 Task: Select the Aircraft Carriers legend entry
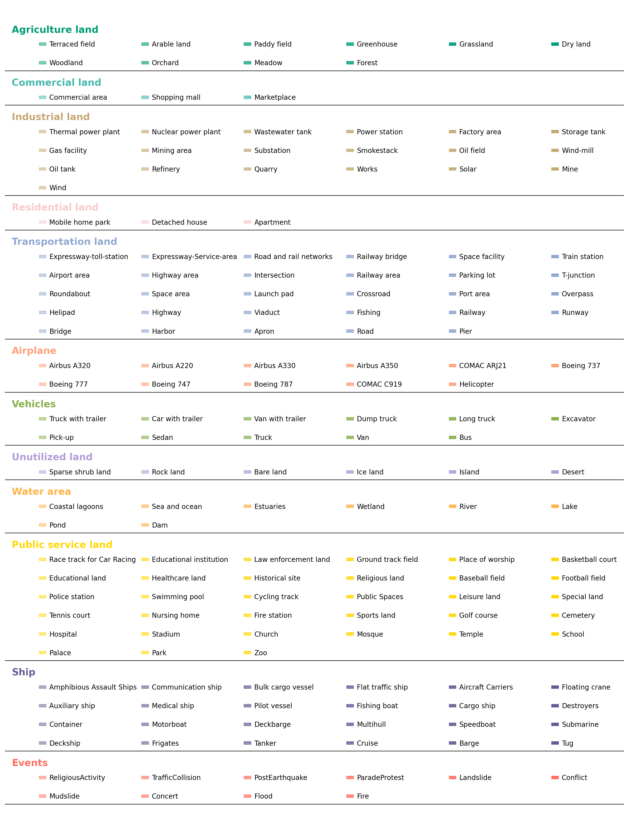click(486, 687)
